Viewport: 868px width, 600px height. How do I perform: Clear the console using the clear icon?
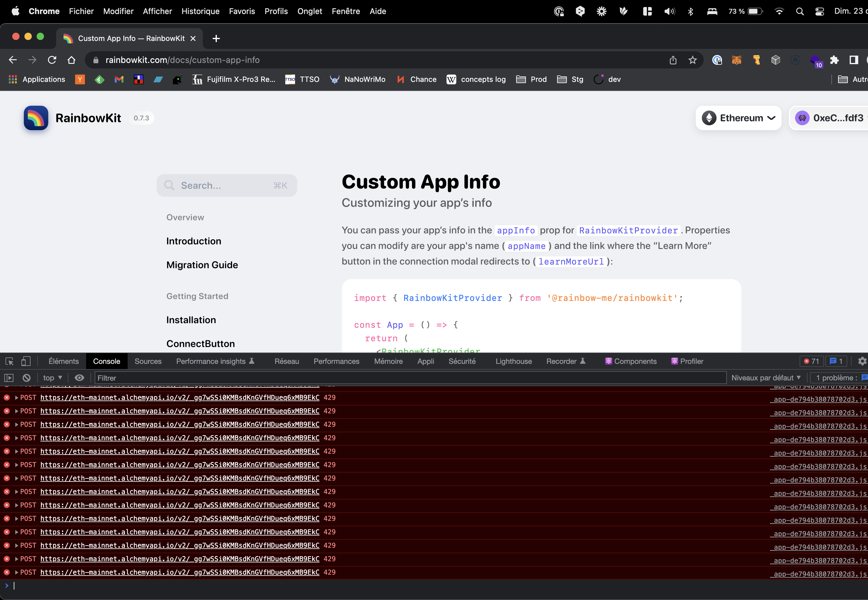(26, 378)
